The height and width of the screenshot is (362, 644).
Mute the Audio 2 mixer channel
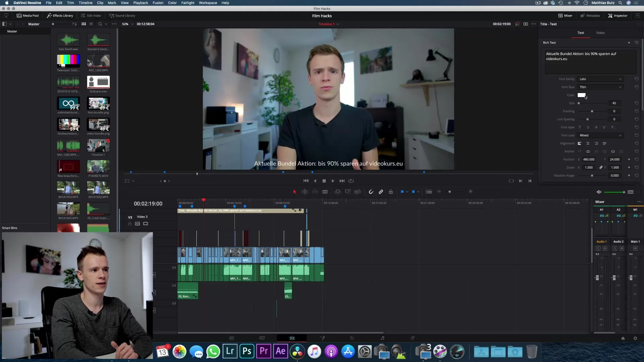click(x=622, y=248)
